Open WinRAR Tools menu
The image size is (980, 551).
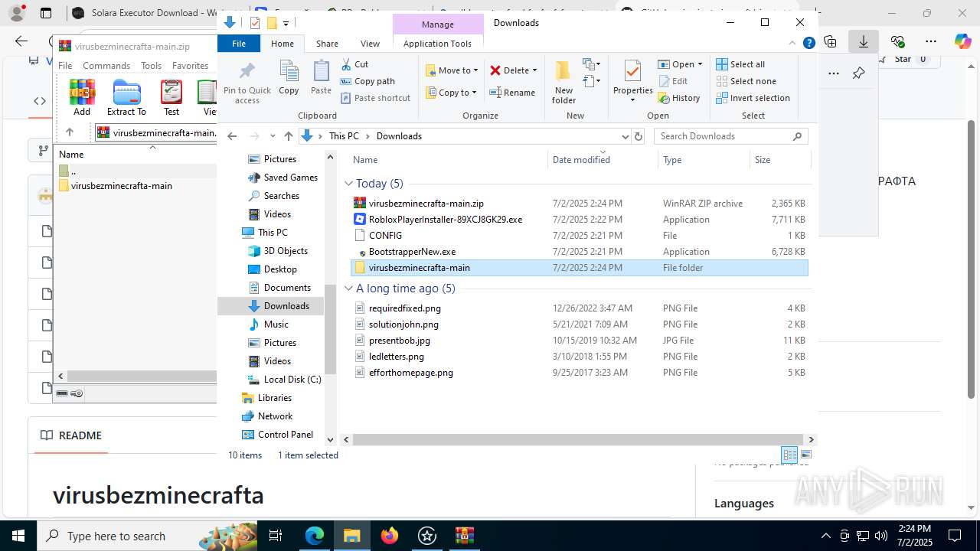151,66
